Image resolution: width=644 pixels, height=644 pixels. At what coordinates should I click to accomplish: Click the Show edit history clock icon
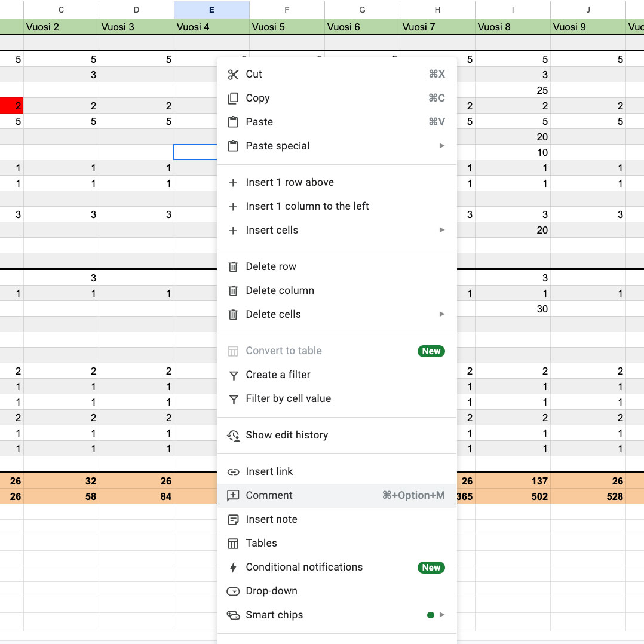pos(233,435)
